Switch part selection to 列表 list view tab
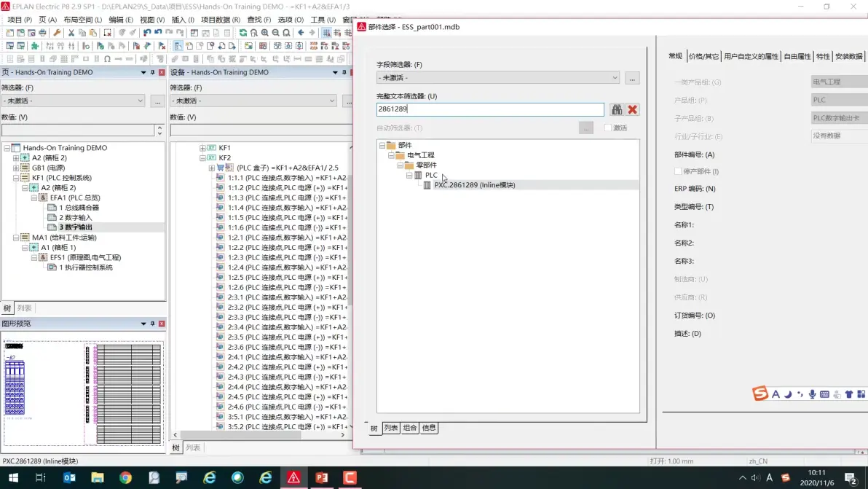868x489 pixels. 391,428
